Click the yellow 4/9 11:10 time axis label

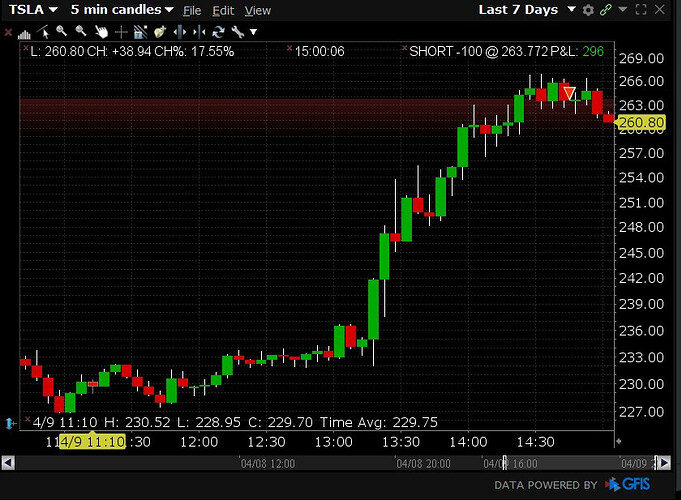(92, 442)
